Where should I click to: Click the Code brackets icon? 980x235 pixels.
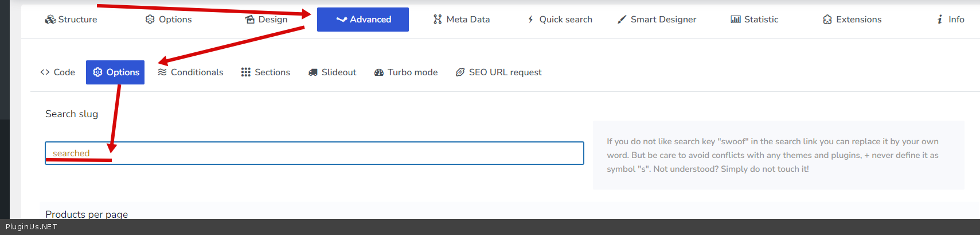coord(45,72)
